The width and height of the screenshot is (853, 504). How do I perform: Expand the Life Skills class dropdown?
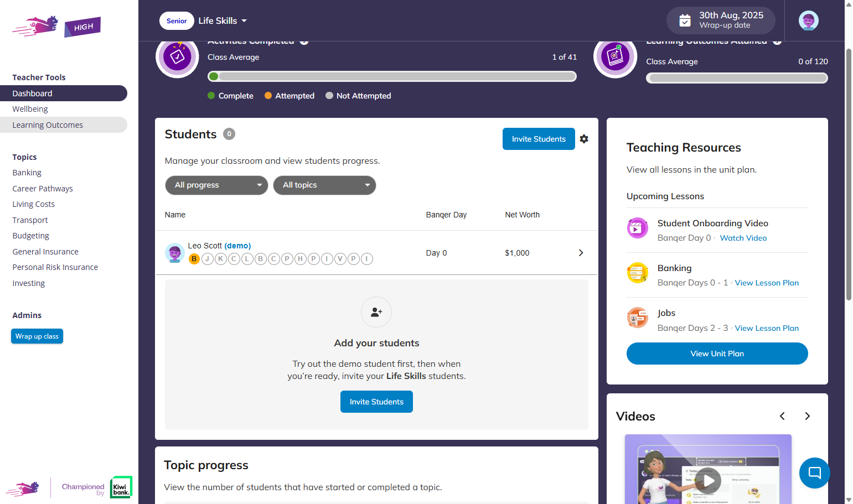coord(223,20)
